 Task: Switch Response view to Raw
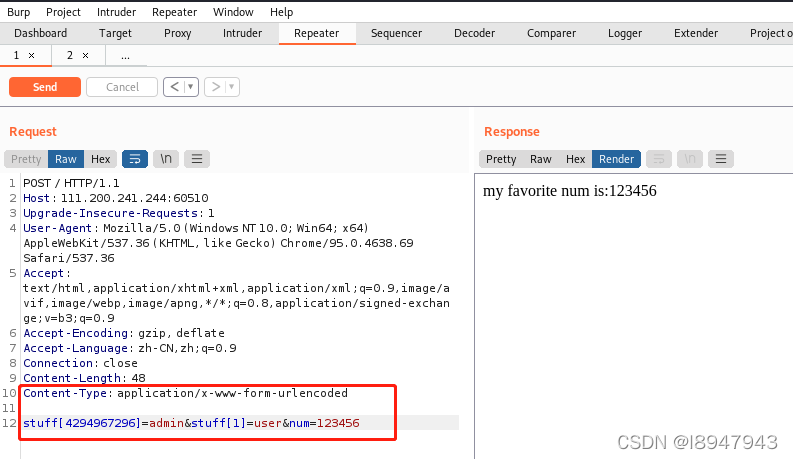coord(541,159)
